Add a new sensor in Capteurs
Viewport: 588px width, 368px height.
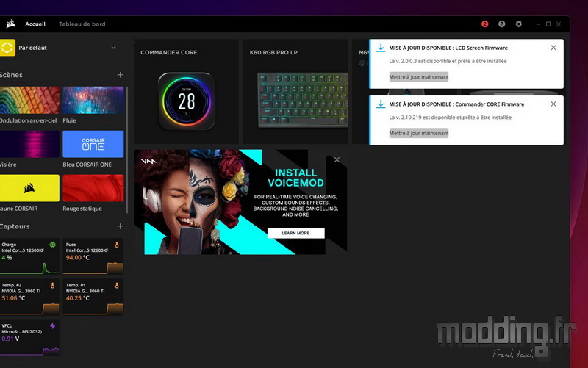pyautogui.click(x=120, y=226)
